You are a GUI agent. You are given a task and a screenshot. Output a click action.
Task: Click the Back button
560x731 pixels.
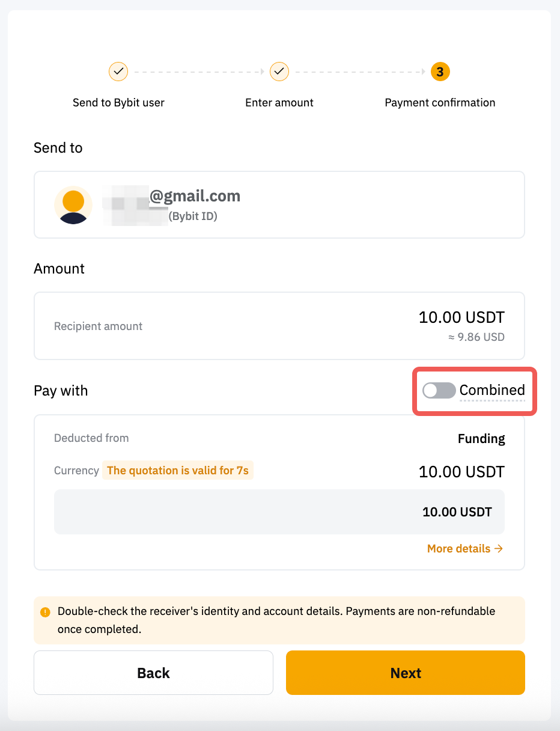point(153,673)
